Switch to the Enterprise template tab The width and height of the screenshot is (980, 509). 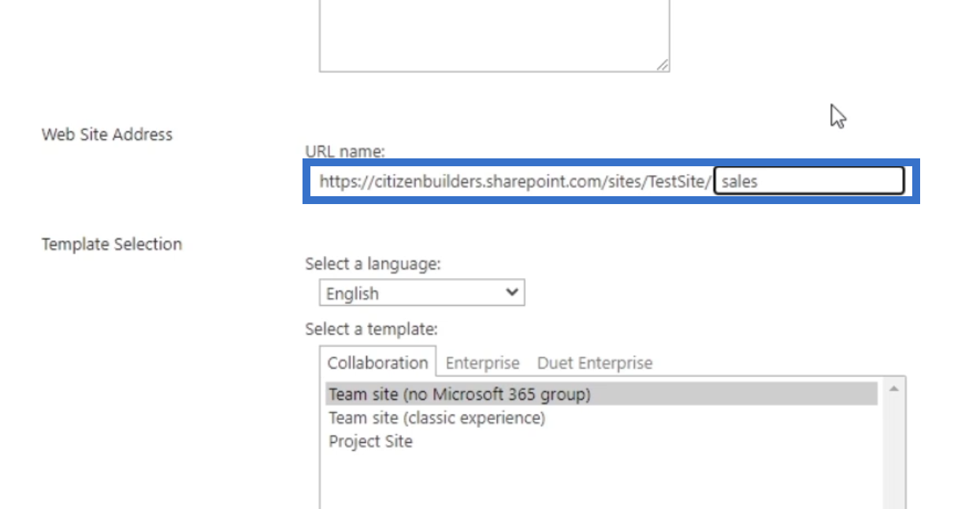(483, 362)
